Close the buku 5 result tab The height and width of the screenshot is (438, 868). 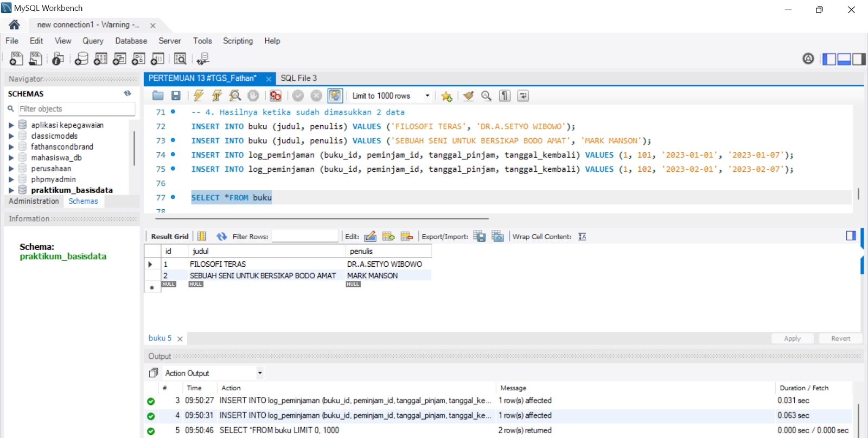180,339
